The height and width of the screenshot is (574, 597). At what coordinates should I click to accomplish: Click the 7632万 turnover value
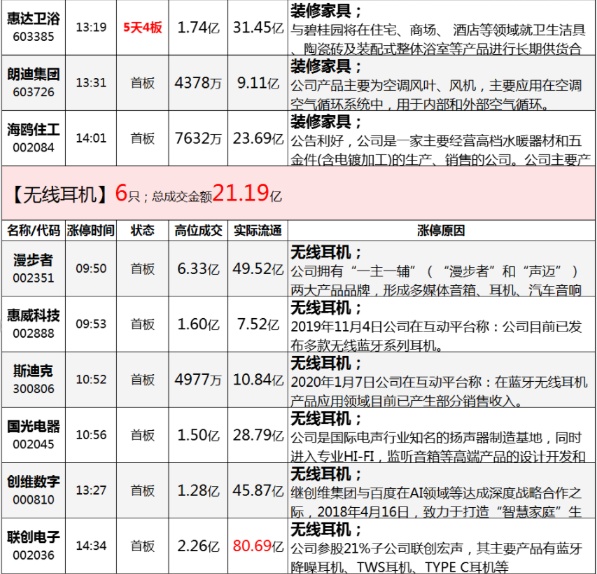point(198,138)
